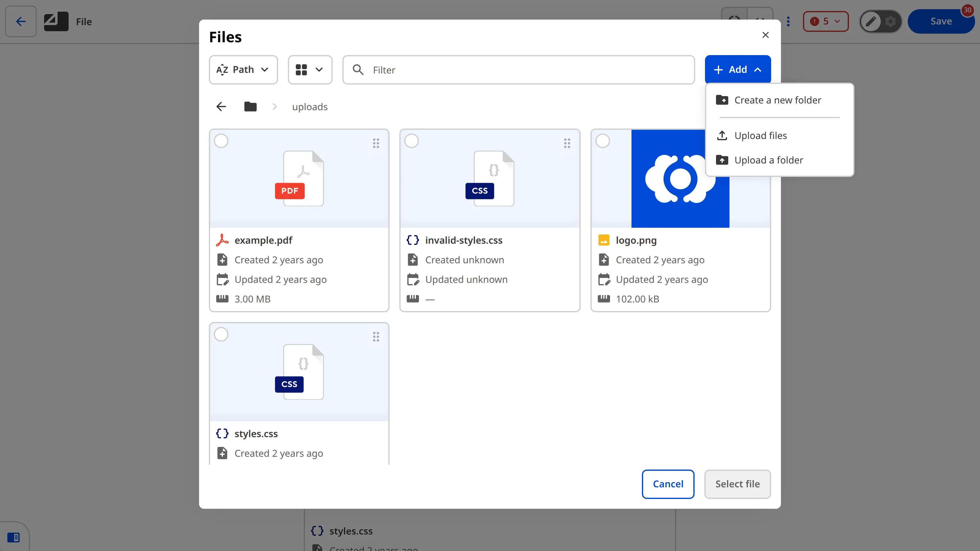Click the CloudCannon logo icon beside File
The height and width of the screenshot is (551, 980).
pyautogui.click(x=56, y=21)
